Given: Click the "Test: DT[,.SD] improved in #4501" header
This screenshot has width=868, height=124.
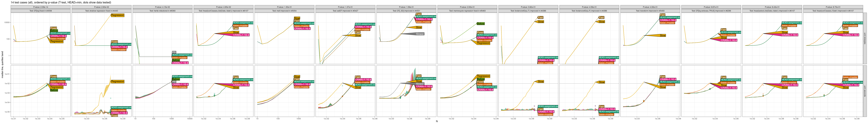Looking at the screenshot, I should tap(406, 11).
